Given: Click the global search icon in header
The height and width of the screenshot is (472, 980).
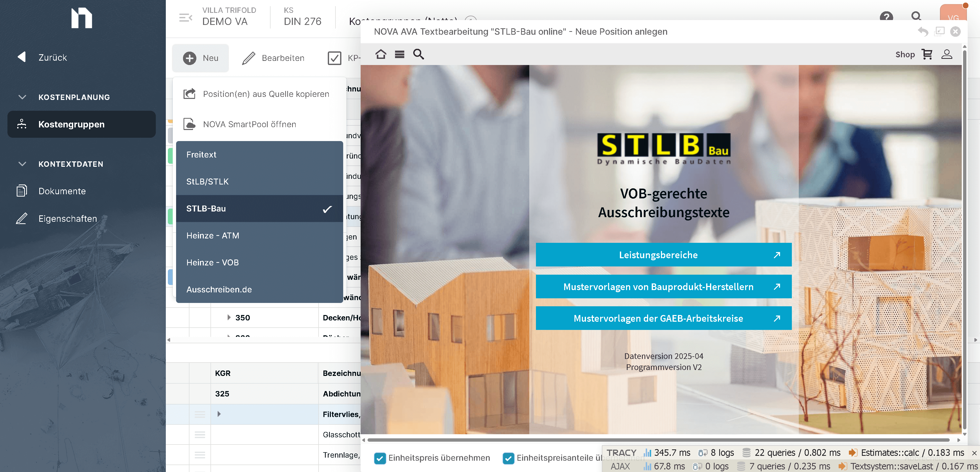Looking at the screenshot, I should tap(916, 16).
